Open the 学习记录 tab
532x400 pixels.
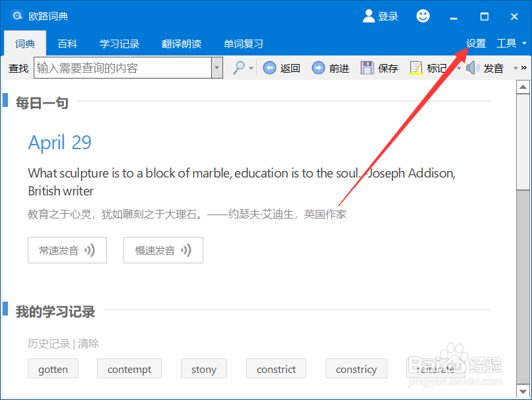point(119,44)
